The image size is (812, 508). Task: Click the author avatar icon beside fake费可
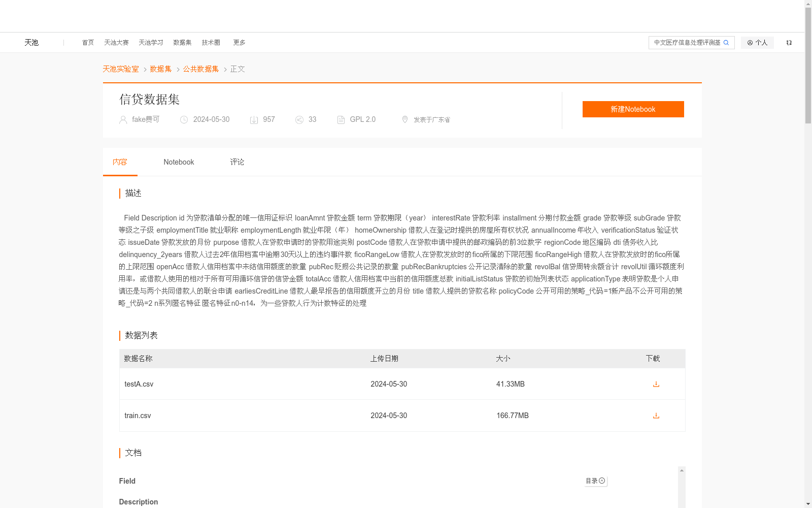(x=123, y=120)
